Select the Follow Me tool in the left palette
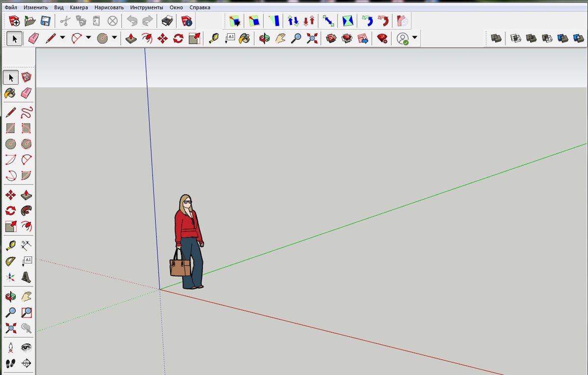 coord(26,211)
